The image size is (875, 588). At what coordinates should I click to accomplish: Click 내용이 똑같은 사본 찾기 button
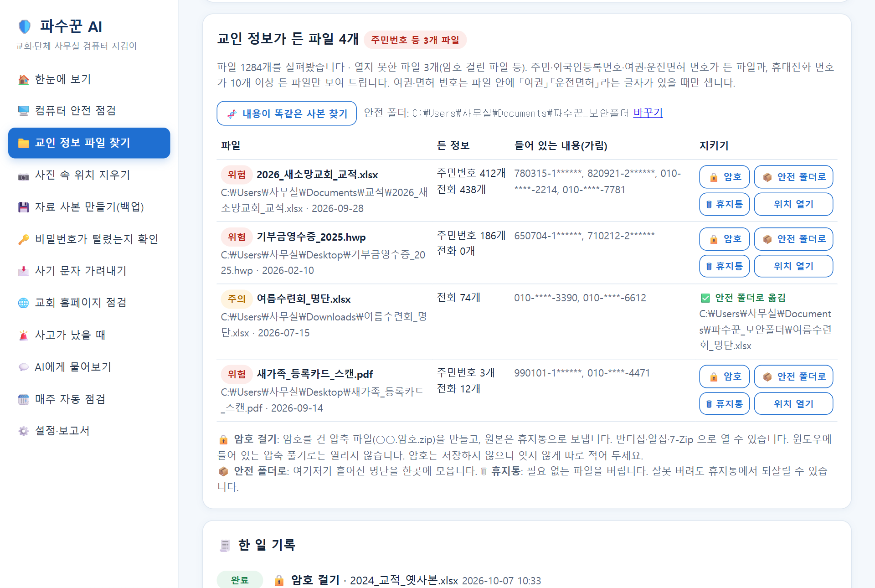point(287,113)
